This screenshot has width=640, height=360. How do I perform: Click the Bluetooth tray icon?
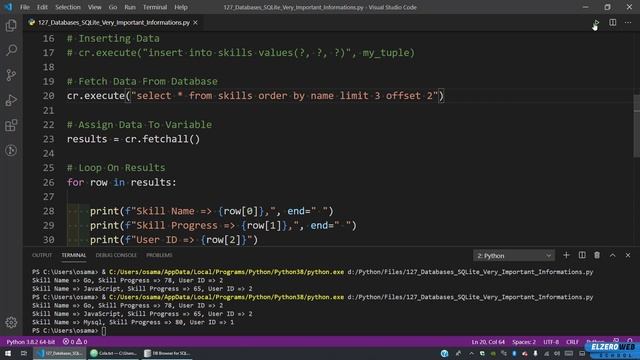[514, 353]
